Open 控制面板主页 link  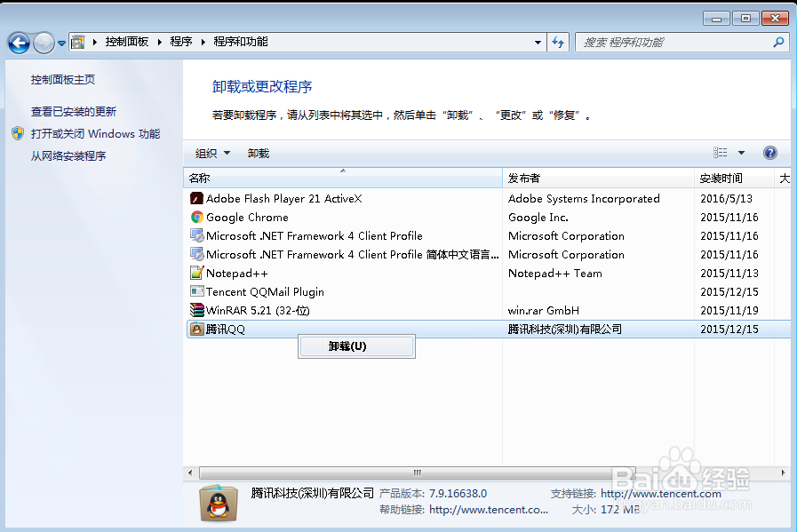tap(62, 79)
